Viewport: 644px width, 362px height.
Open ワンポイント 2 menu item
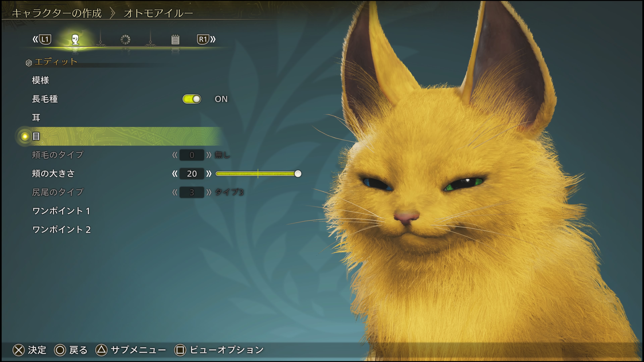tap(62, 230)
